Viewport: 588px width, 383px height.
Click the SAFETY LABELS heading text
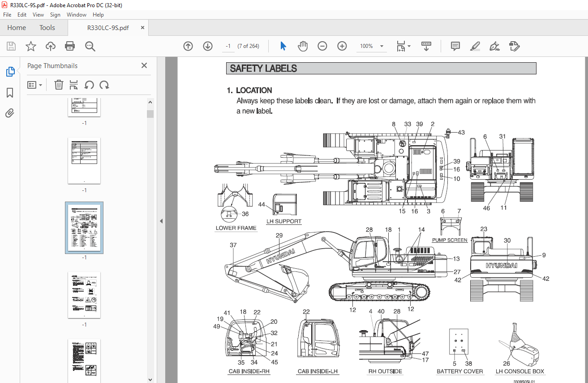pyautogui.click(x=263, y=69)
